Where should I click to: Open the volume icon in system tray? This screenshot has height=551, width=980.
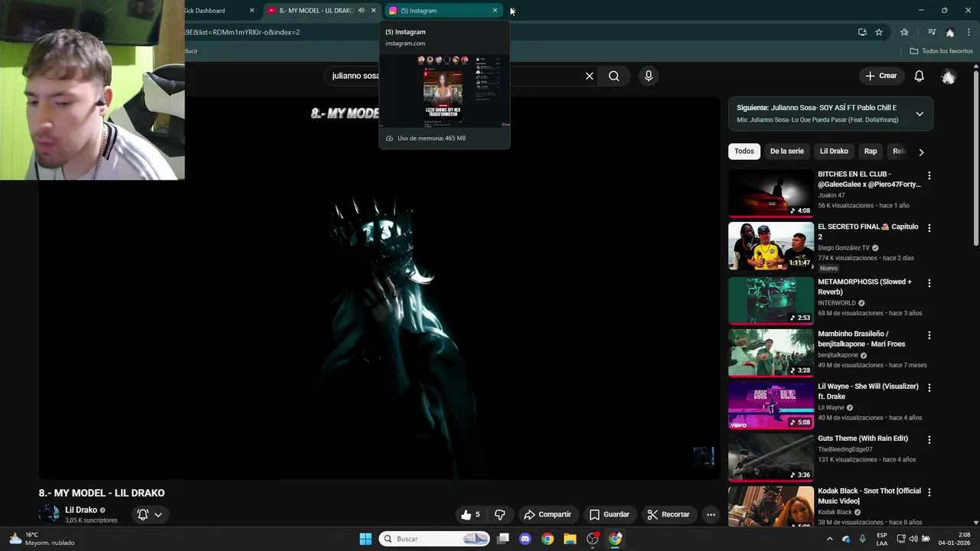coord(913,539)
